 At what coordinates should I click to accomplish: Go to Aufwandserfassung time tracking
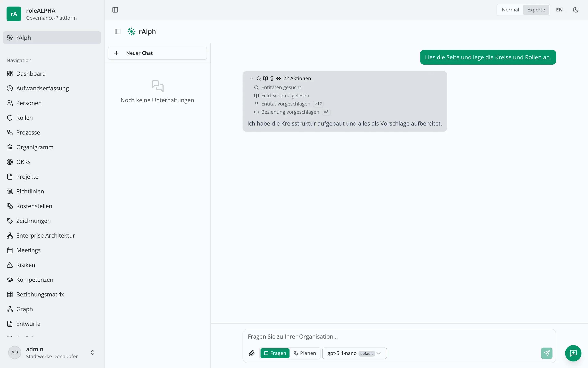pos(52,88)
